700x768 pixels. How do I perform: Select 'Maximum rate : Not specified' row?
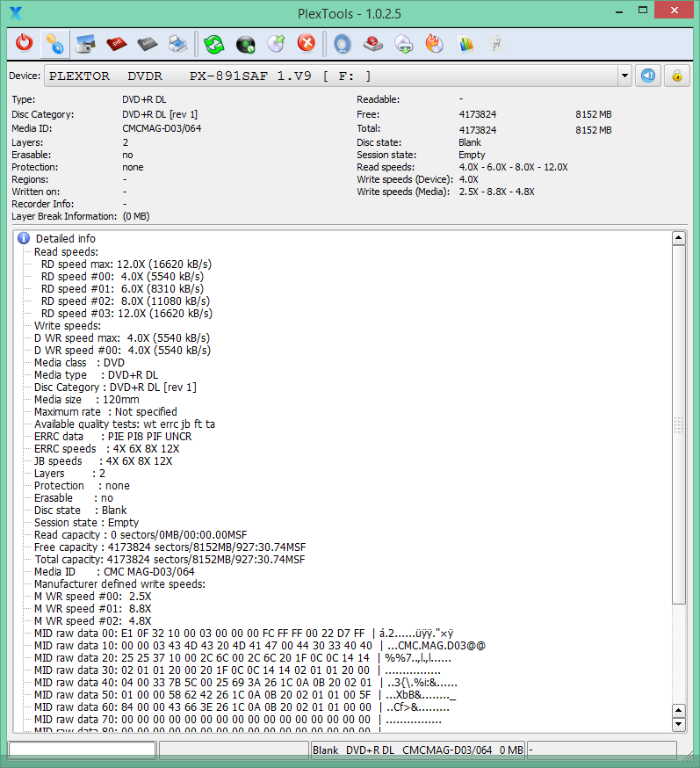coord(105,412)
